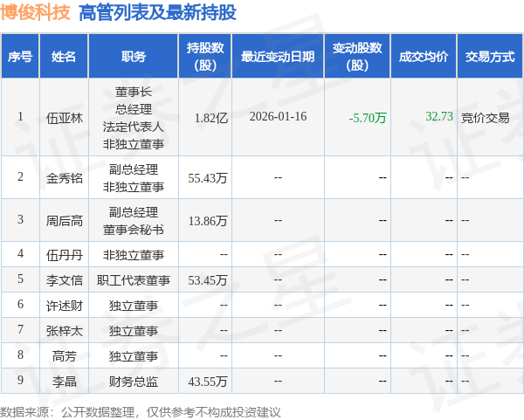The width and height of the screenshot is (524, 420).
Task: Click 周后高 in the name column
Action: pyautogui.click(x=64, y=220)
